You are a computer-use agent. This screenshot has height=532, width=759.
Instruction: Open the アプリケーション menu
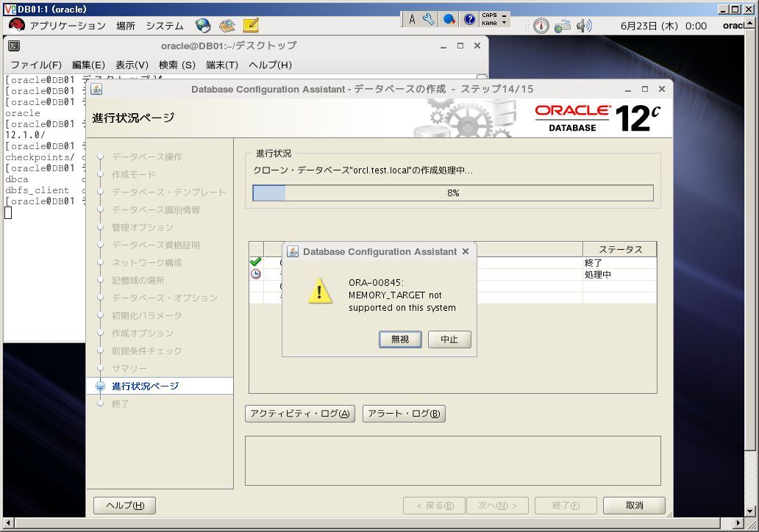click(x=68, y=26)
